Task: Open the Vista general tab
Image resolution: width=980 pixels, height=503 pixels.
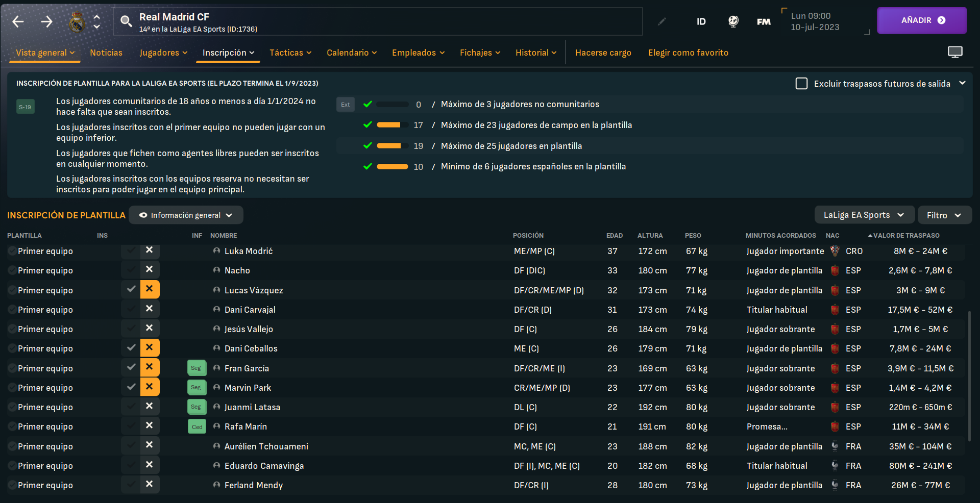Action: [45, 53]
